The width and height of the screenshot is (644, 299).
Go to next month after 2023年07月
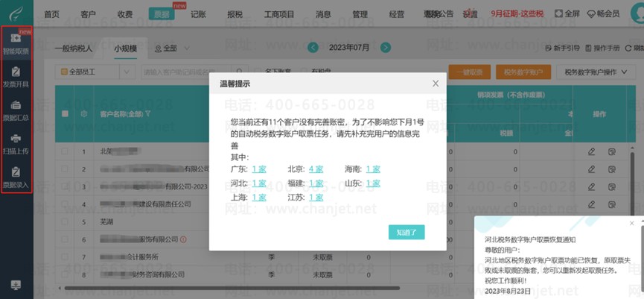tap(385, 48)
